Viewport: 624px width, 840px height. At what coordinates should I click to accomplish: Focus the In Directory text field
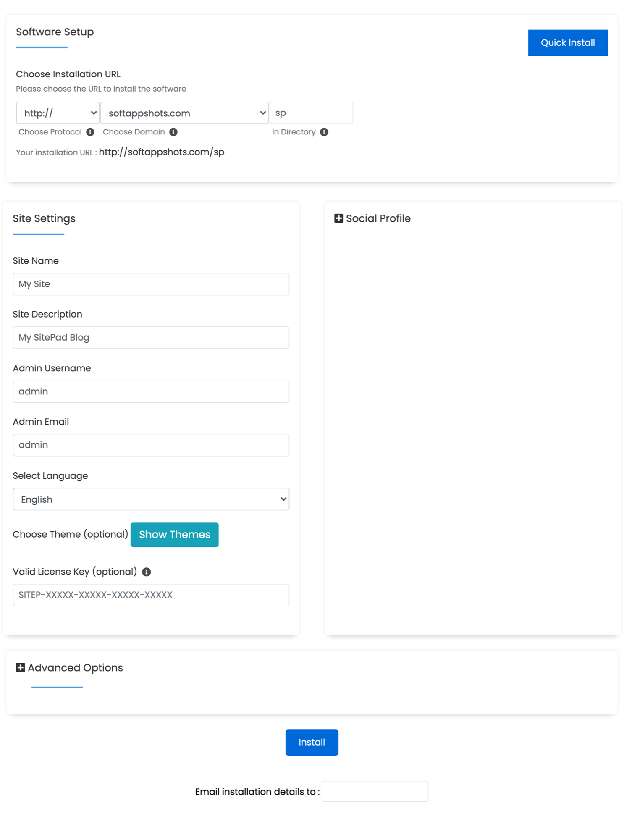[311, 113]
